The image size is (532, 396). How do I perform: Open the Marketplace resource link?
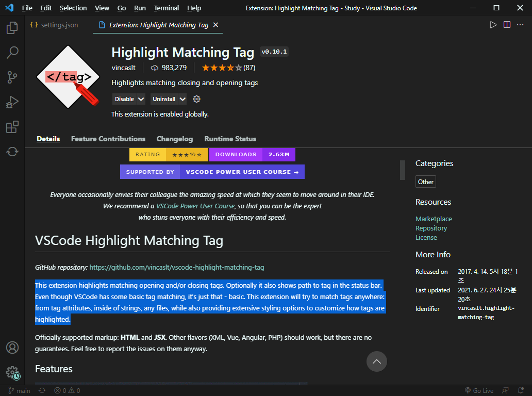(x=434, y=219)
